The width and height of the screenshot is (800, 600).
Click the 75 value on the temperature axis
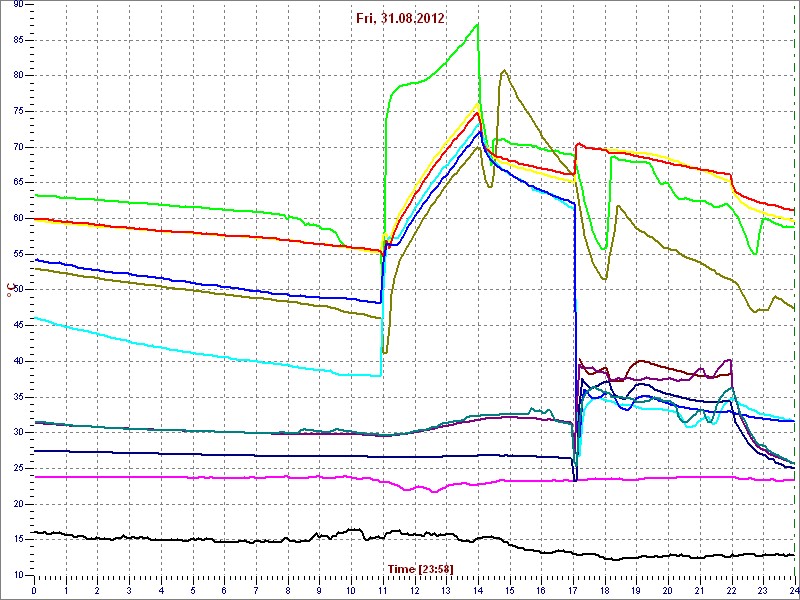coord(18,111)
